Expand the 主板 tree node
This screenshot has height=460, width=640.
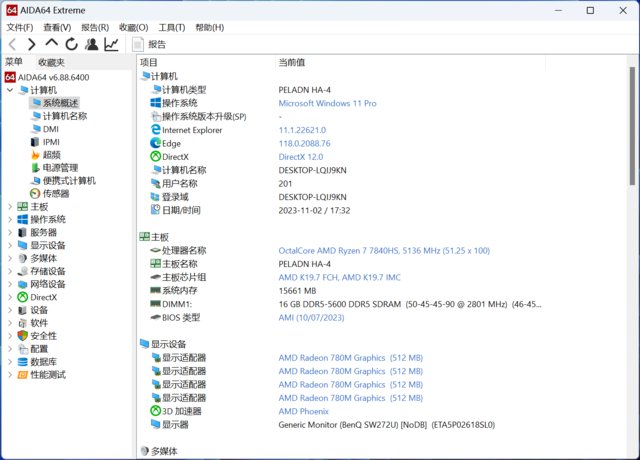(x=10, y=207)
